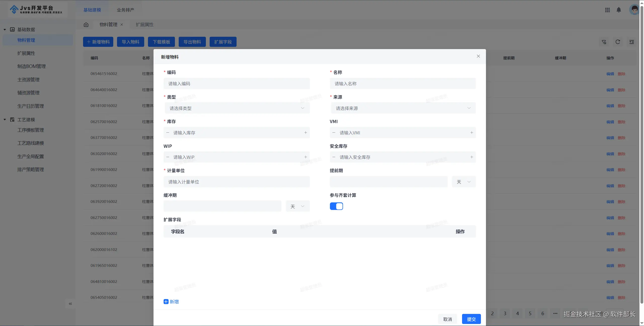The image size is (644, 326).
Task: Open the apps grid icon
Action: tap(607, 10)
